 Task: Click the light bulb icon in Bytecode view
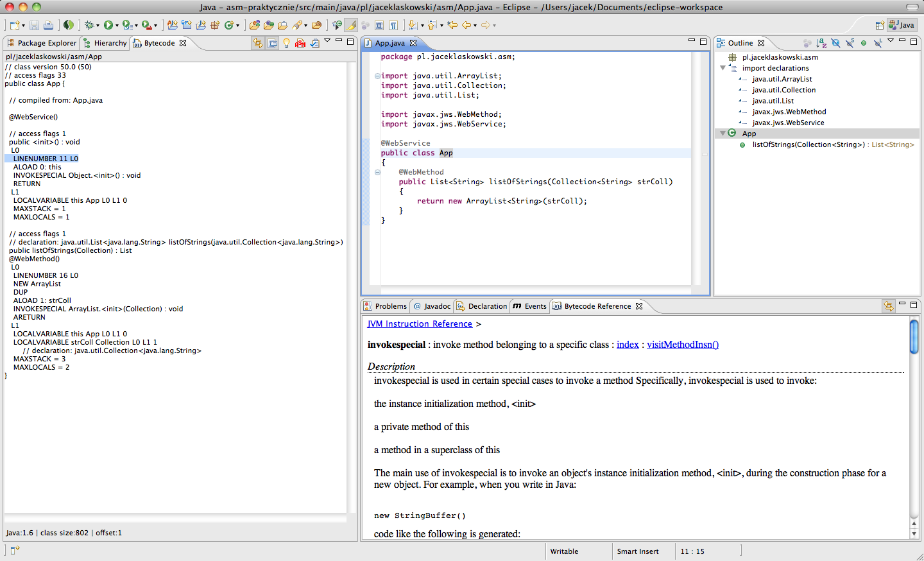tap(286, 43)
